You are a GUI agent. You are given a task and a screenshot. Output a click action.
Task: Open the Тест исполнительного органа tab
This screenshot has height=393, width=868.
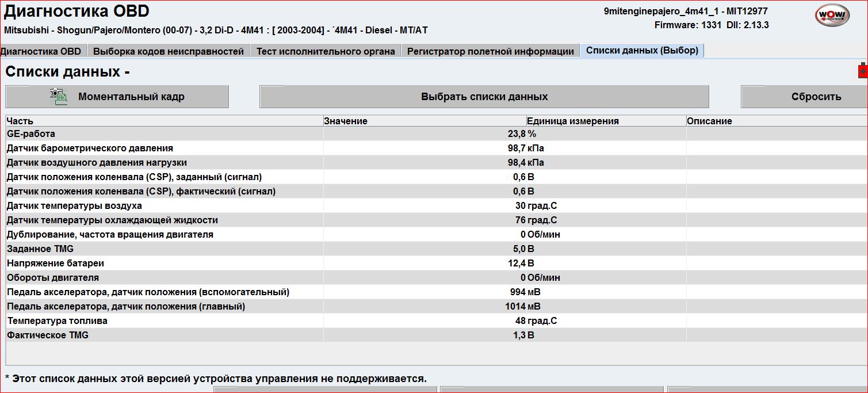pos(326,51)
